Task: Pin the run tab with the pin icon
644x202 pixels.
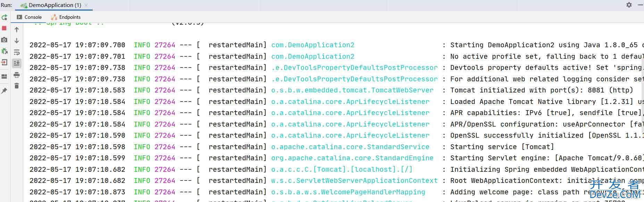Action: coord(4,91)
